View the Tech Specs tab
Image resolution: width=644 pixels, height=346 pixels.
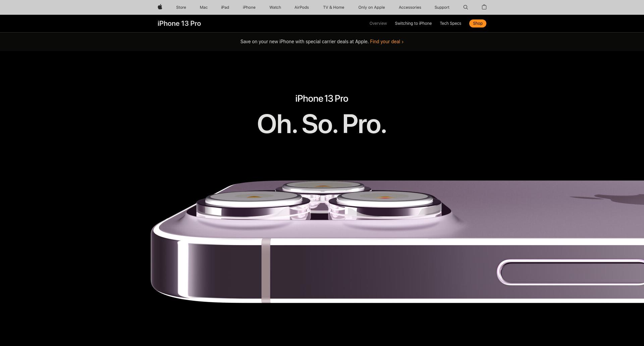pos(450,23)
